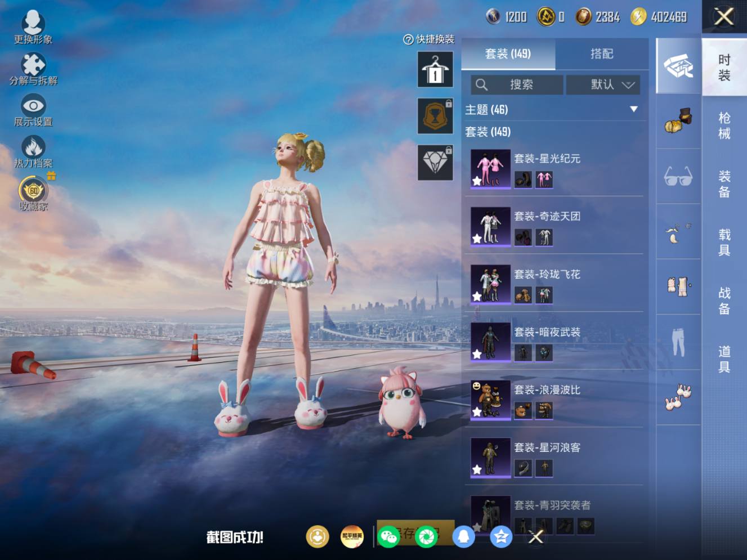Click the 套装-青羽突袭者 name label
The image size is (747, 560).
[x=552, y=505]
